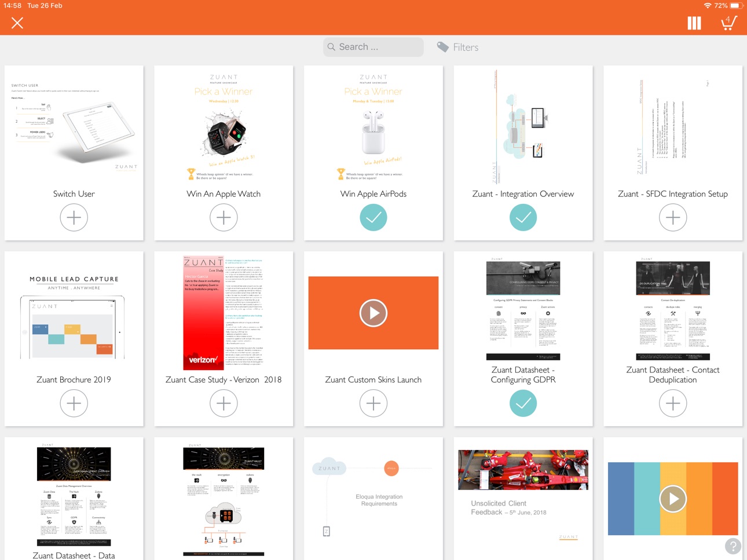Viewport: 747px width, 560px height.
Task: Add Zuant - SFDC Integration Setup via plus
Action: (x=673, y=218)
